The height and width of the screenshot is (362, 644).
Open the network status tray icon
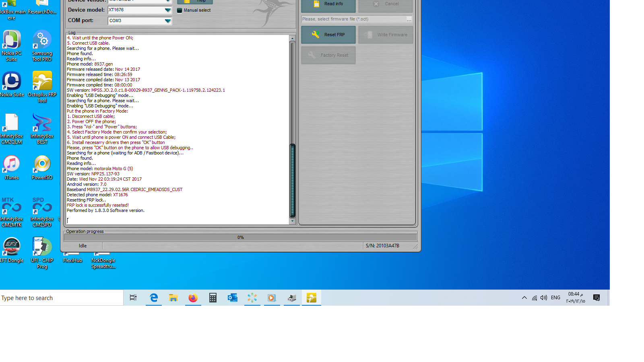534,298
